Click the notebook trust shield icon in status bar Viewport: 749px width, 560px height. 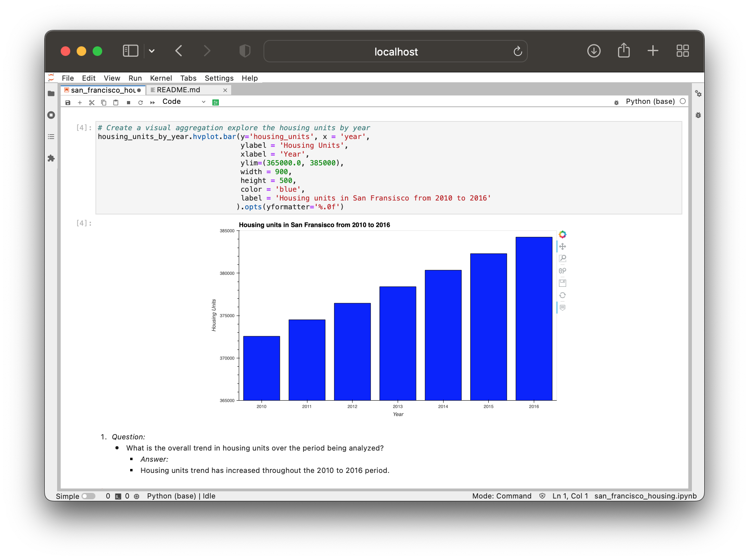542,496
